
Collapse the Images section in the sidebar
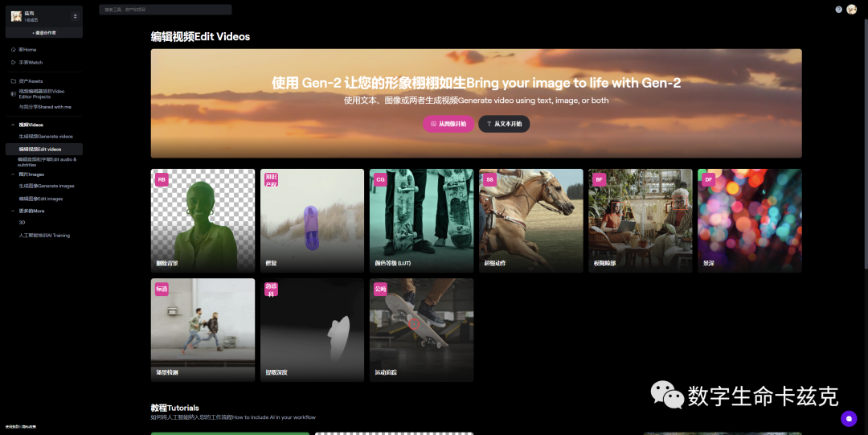(13, 174)
